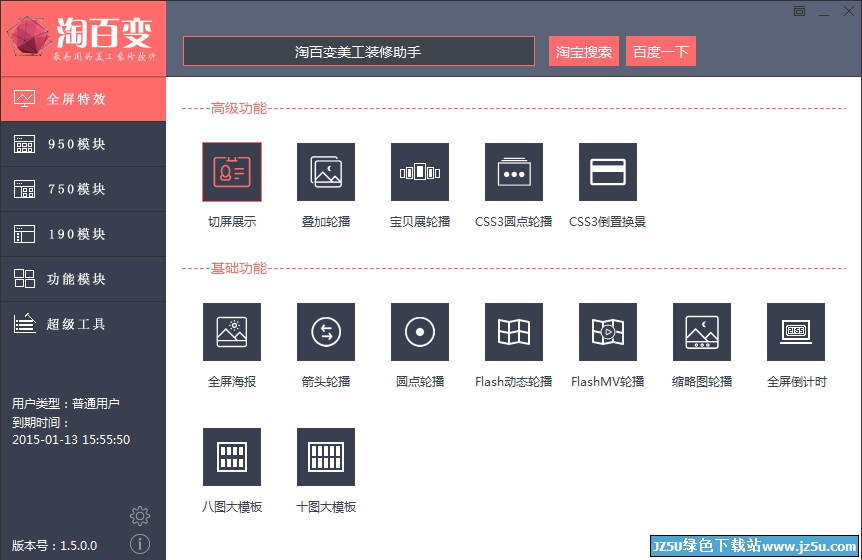Select the 宝贝展轮播 icon
This screenshot has height=560, width=862.
[420, 172]
